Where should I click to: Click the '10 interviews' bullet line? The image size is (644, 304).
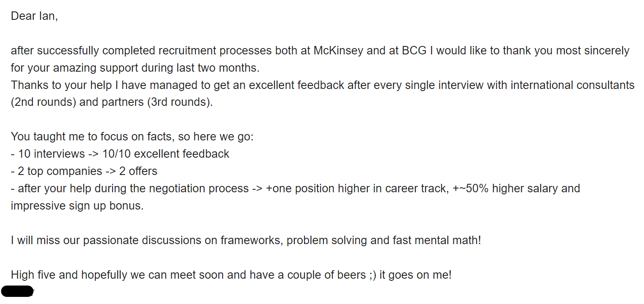120,154
